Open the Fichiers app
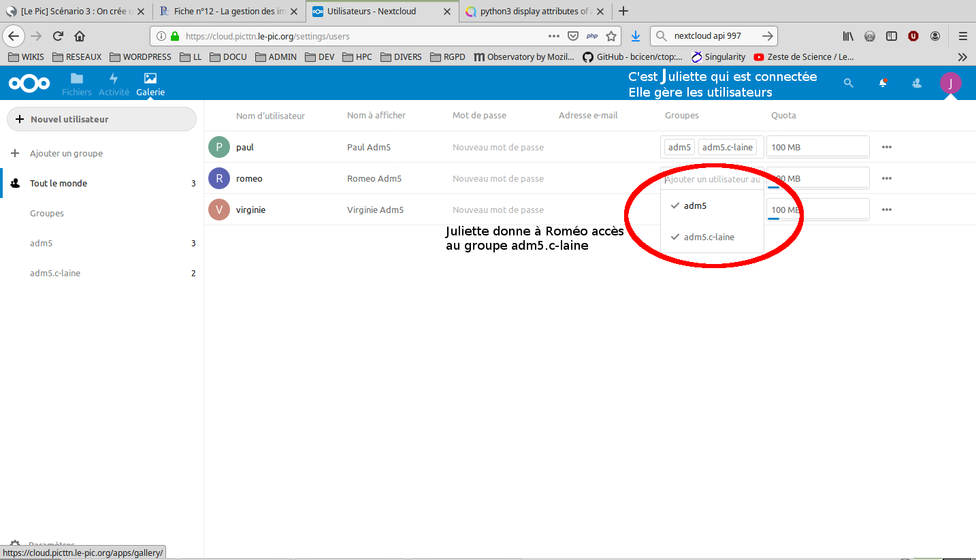Viewport: 976px width, 560px height. point(76,84)
